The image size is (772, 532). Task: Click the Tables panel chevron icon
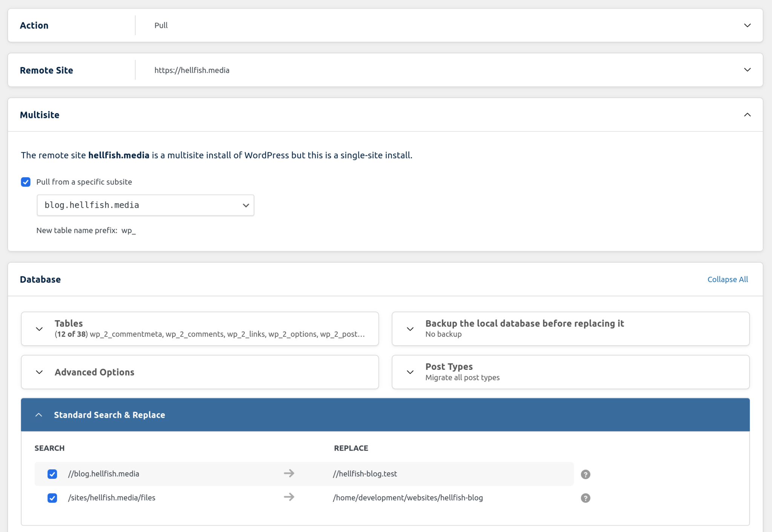point(39,328)
